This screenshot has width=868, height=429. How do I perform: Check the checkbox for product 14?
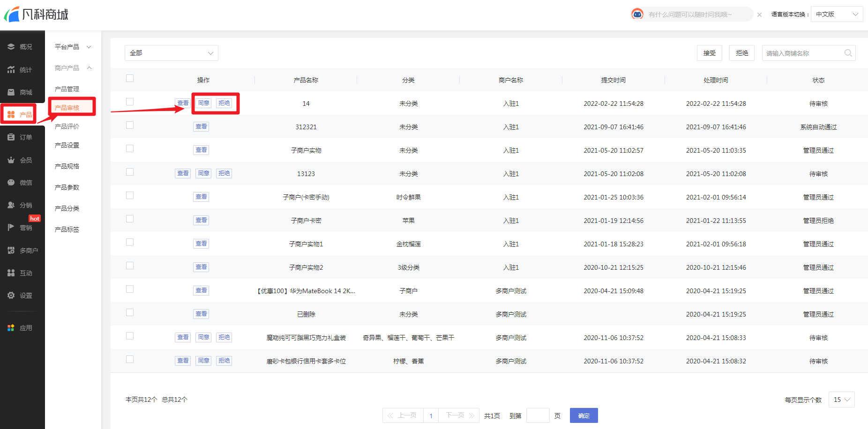click(x=130, y=102)
